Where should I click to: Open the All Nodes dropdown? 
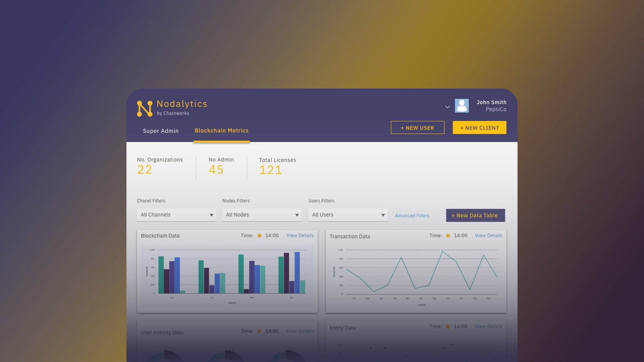262,215
